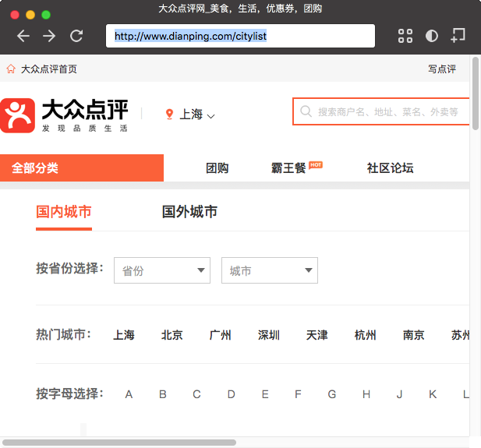Click the location pin icon next to 上海
The height and width of the screenshot is (448, 481).
(x=169, y=115)
